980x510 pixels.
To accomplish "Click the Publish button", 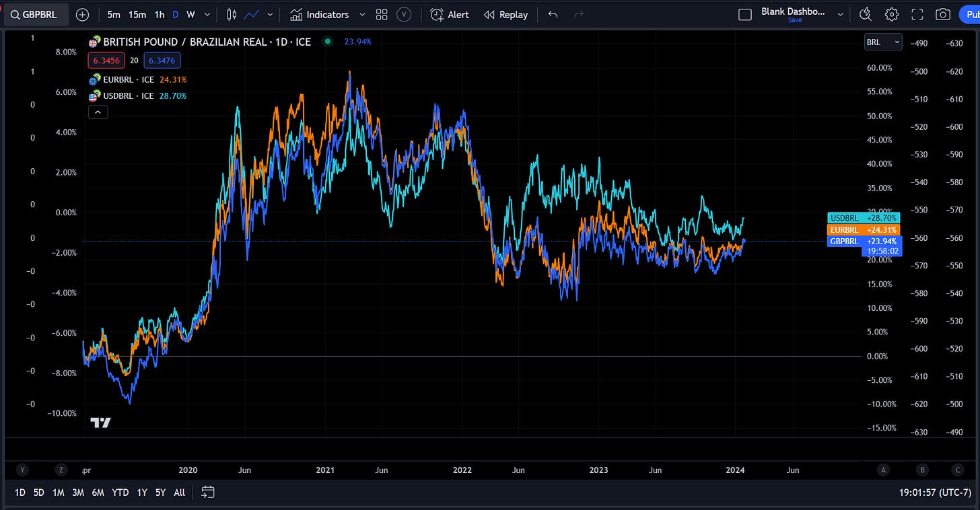I will pos(969,14).
